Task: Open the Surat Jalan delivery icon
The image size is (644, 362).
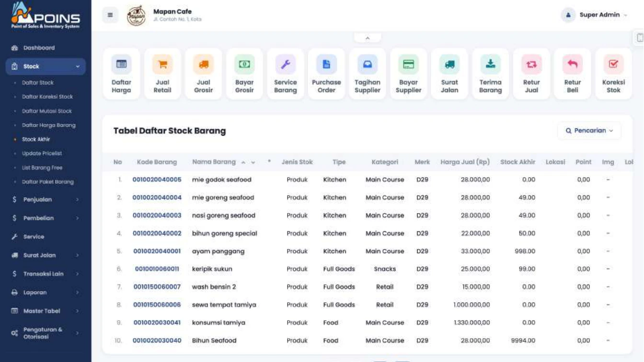Action: point(449,64)
